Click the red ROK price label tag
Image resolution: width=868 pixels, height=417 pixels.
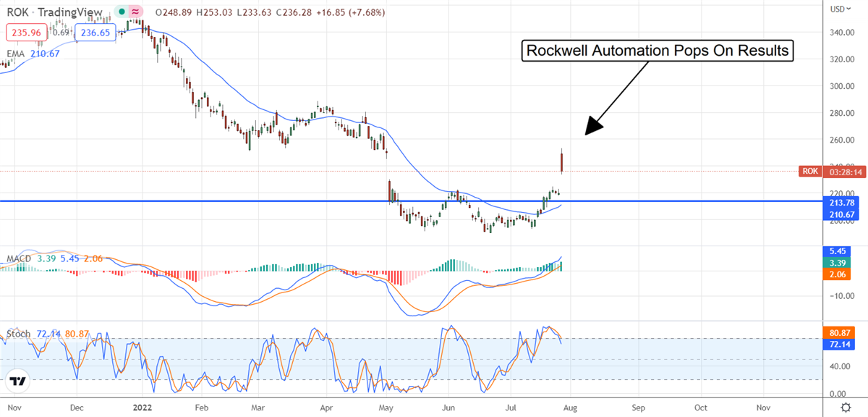pos(810,172)
